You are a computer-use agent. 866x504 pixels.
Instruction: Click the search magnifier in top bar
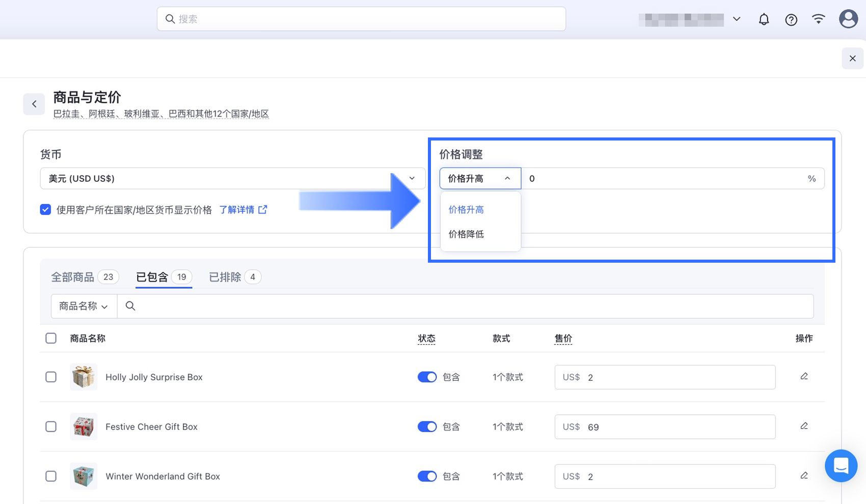(170, 19)
